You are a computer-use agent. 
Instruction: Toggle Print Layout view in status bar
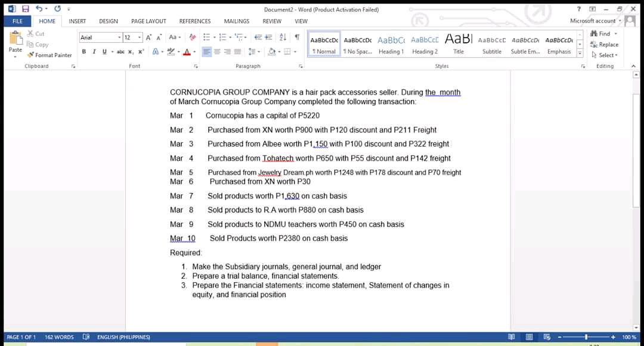click(x=529, y=337)
